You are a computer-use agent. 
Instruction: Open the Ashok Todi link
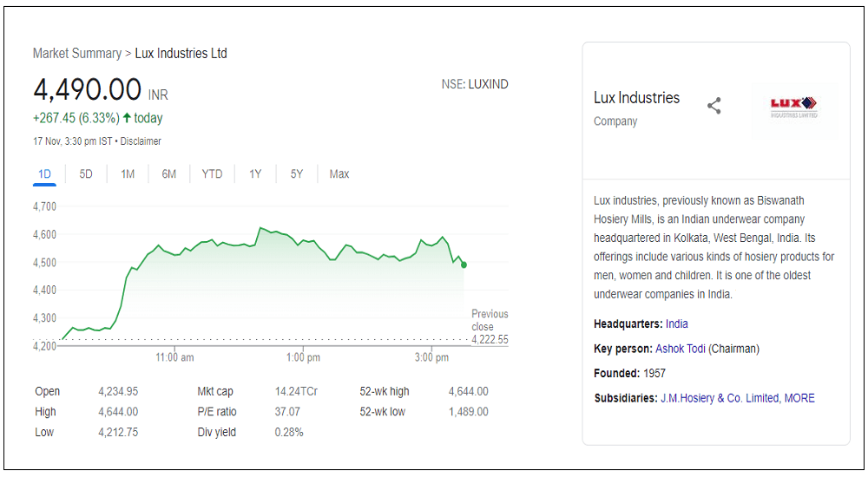[681, 349]
